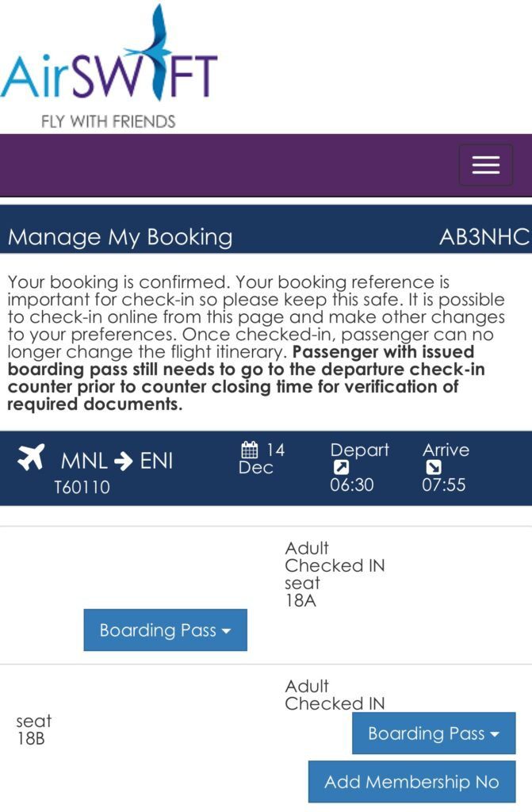
Task: Expand Boarding Pass dropdown for seat 18B
Action: click(x=433, y=733)
